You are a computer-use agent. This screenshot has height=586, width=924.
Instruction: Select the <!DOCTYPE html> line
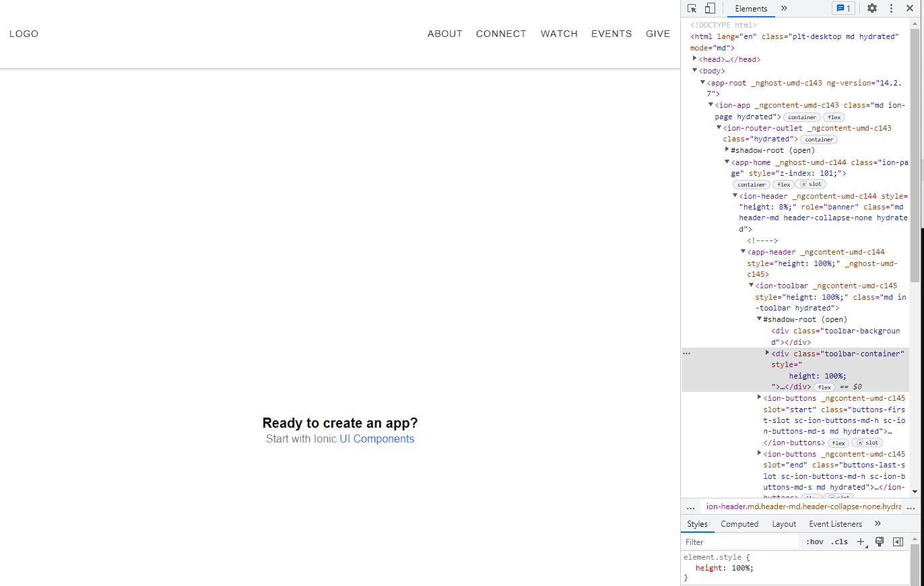click(723, 25)
